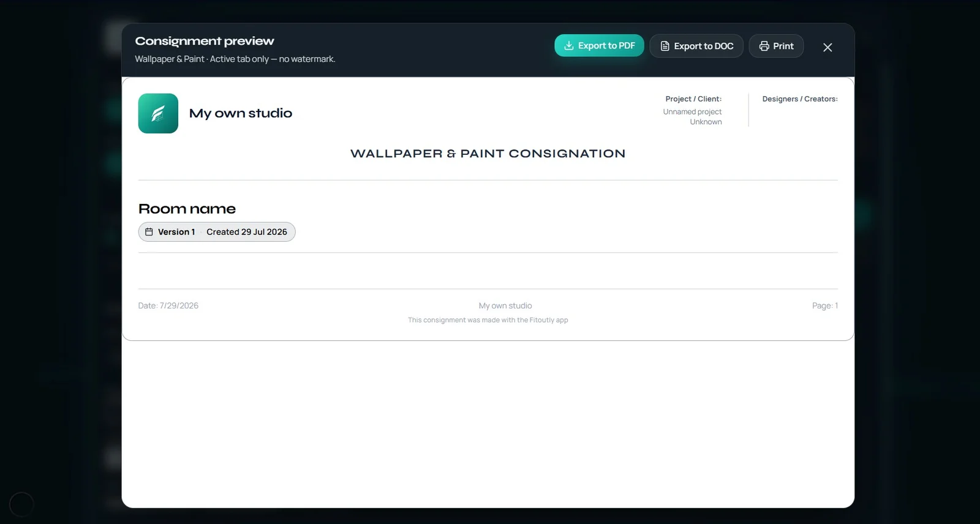Click the Export to PDF button

pyautogui.click(x=599, y=46)
